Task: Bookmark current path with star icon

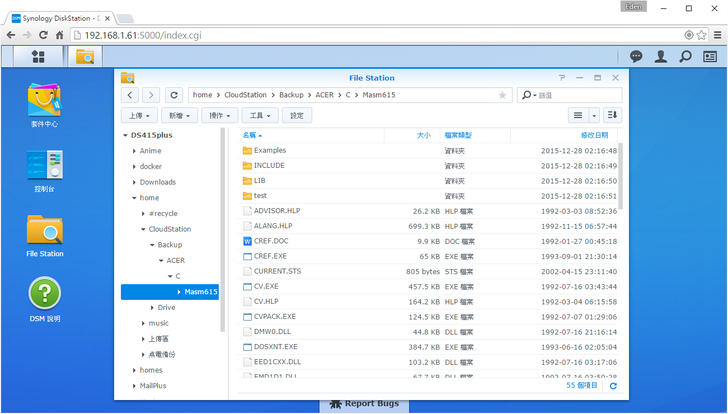Action: (x=502, y=95)
